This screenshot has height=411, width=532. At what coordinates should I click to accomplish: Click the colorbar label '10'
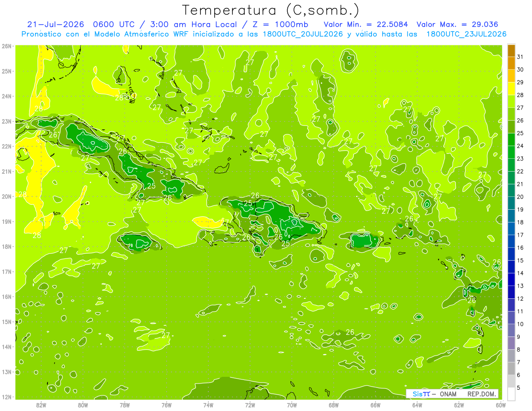pos(520,324)
